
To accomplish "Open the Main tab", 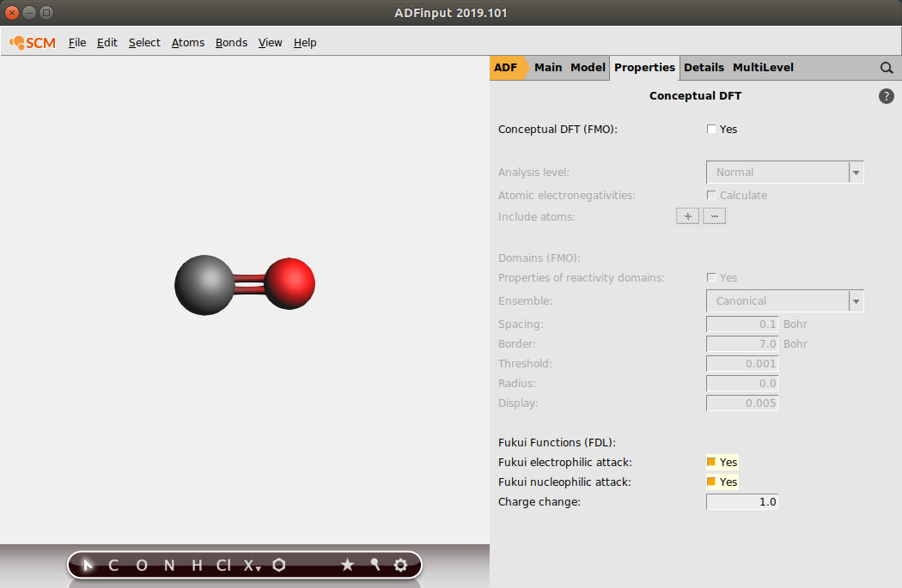I will pyautogui.click(x=548, y=68).
